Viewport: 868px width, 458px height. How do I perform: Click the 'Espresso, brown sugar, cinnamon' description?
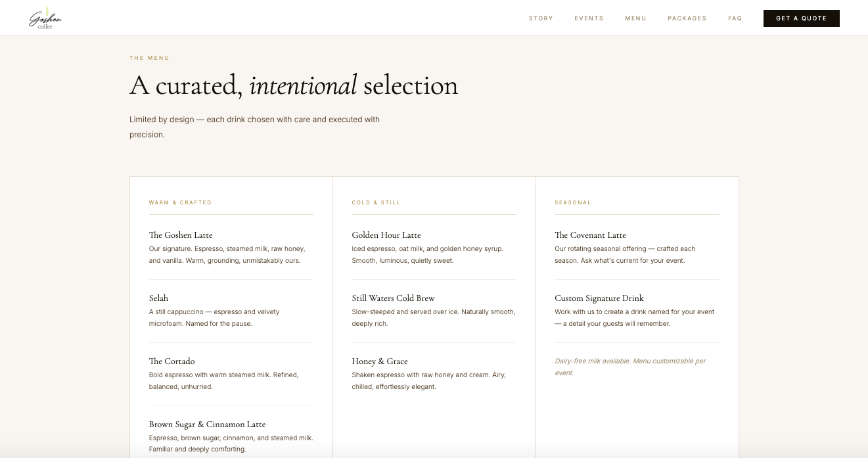point(231,444)
